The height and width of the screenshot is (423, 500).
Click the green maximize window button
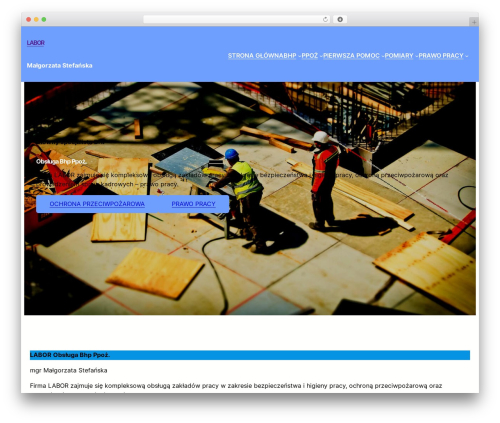(44, 19)
